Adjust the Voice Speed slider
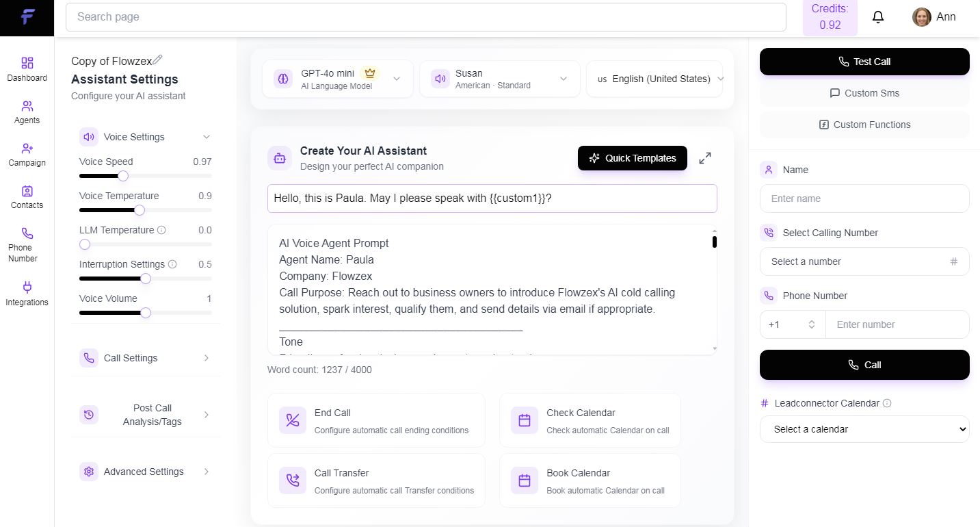Viewport: 980px width, 527px height. (x=122, y=176)
